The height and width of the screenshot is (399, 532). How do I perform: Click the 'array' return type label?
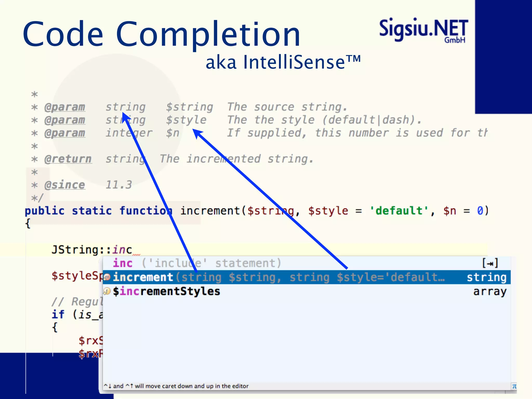pos(490,291)
